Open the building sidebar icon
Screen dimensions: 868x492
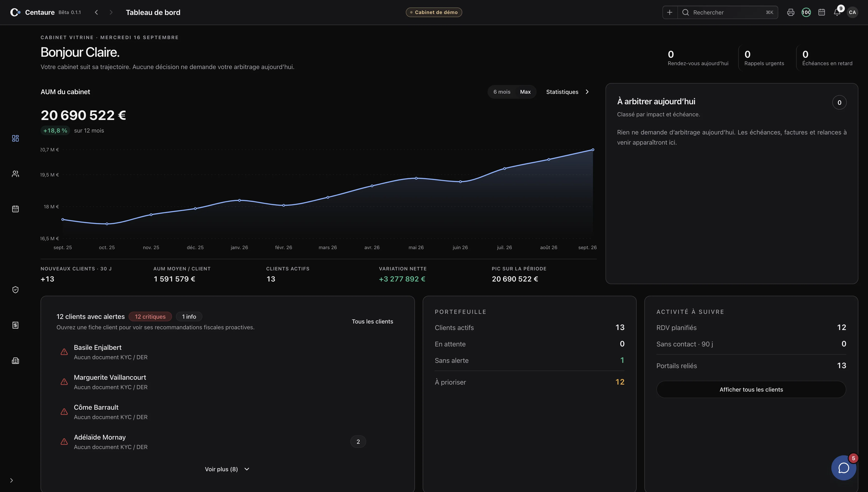(x=15, y=361)
